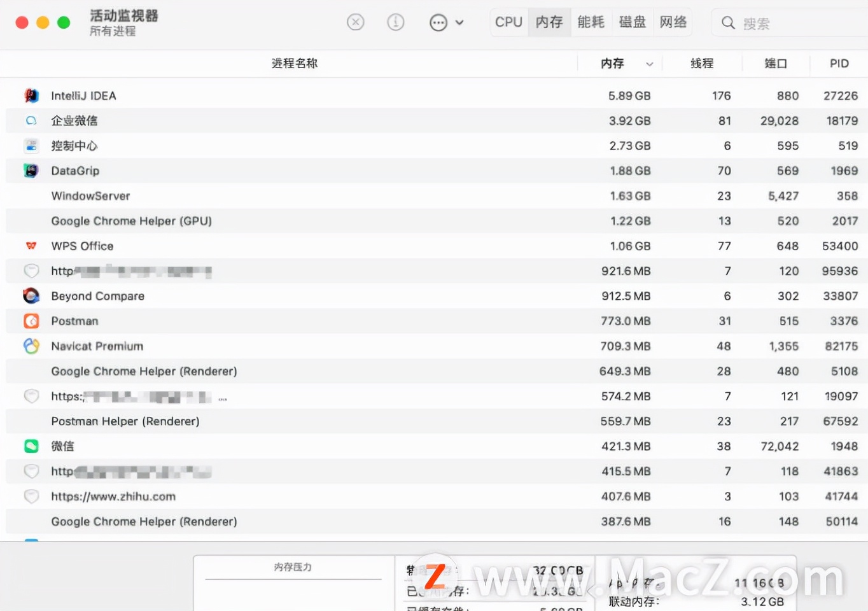868x611 pixels.
Task: Sort processes by the 线程 column header
Action: pyautogui.click(x=703, y=64)
